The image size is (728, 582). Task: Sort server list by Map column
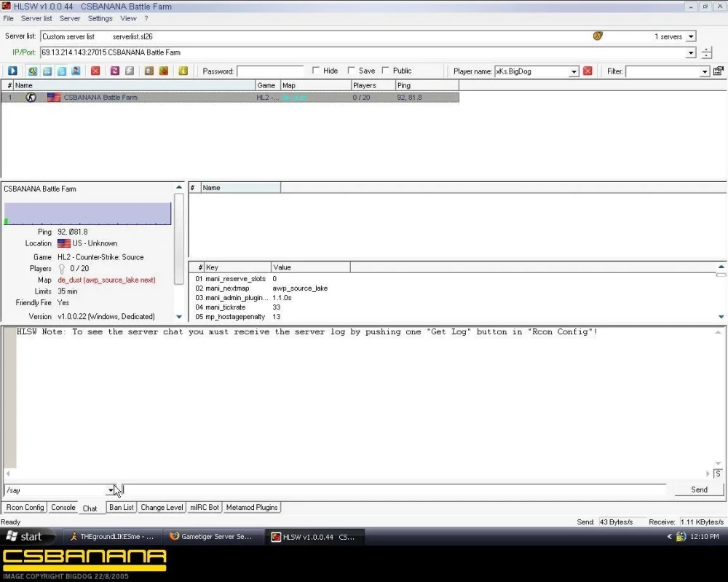coord(316,85)
